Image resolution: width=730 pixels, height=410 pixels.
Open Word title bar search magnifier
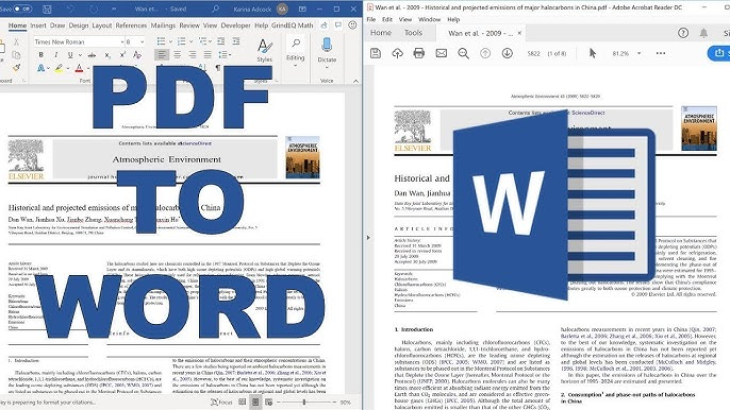(x=215, y=8)
